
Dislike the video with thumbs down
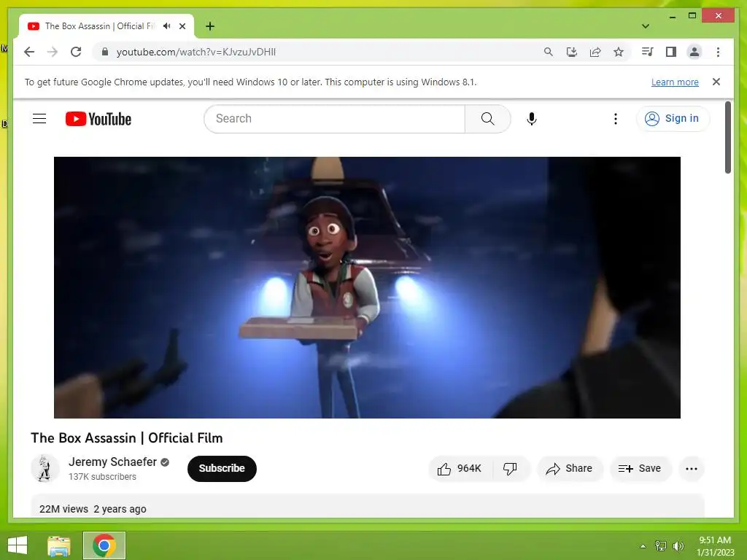point(510,469)
